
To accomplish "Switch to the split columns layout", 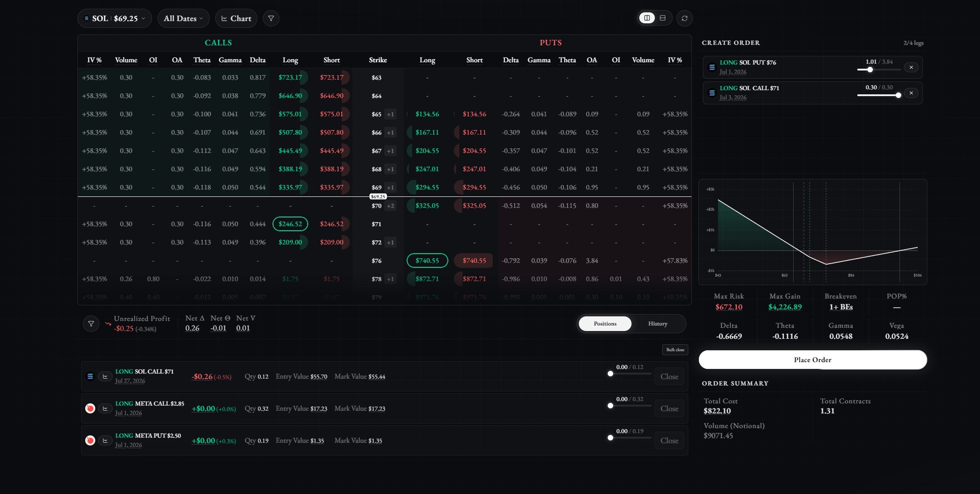I will (x=647, y=18).
